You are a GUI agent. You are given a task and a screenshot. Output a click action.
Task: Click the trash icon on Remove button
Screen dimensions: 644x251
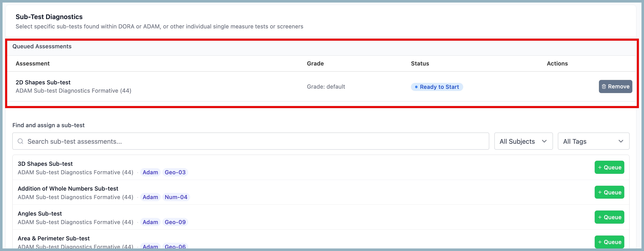tap(604, 86)
